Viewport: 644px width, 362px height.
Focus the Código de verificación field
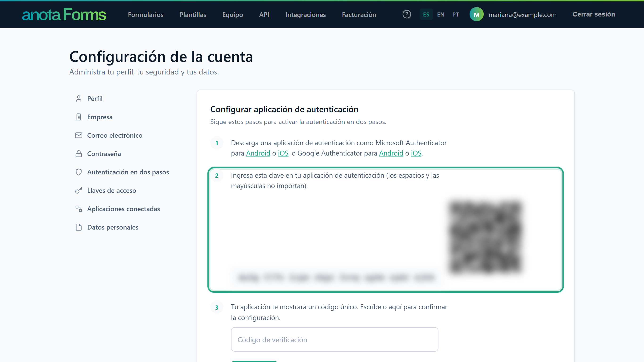(x=334, y=340)
